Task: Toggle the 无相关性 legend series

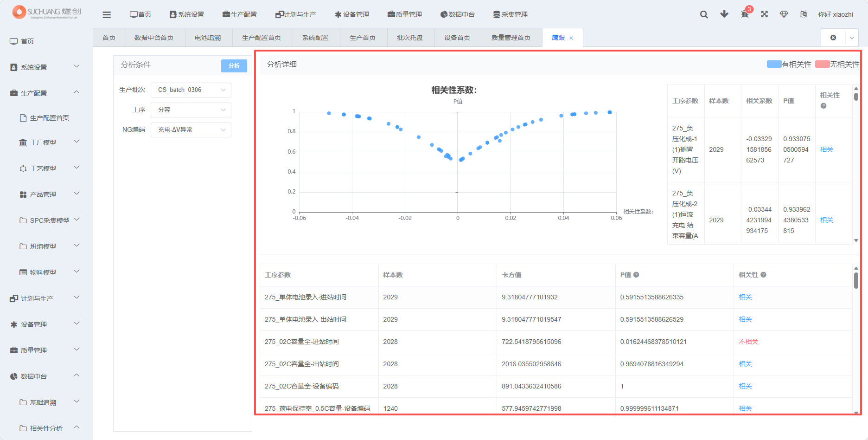Action: click(x=837, y=64)
